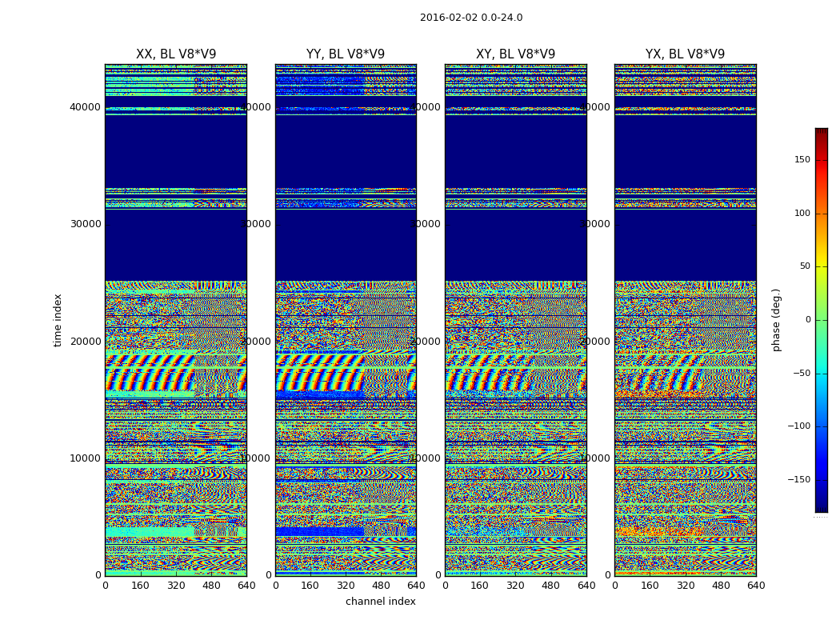Click the XX plot y-tick '40000'

tap(85, 107)
